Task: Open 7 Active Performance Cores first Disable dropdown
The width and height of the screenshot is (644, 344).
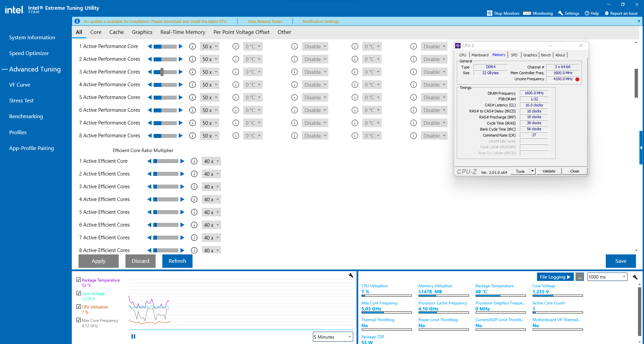Action: pos(315,123)
